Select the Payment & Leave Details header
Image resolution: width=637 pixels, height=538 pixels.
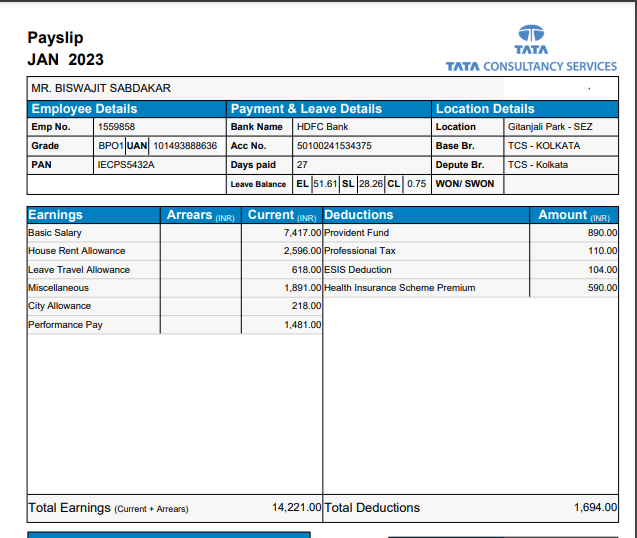[306, 108]
